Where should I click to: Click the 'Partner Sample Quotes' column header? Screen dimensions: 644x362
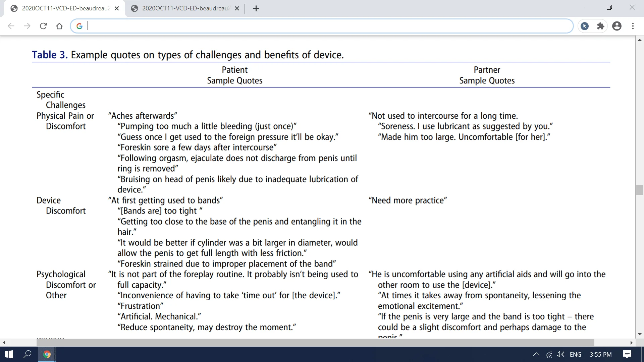pyautogui.click(x=487, y=75)
